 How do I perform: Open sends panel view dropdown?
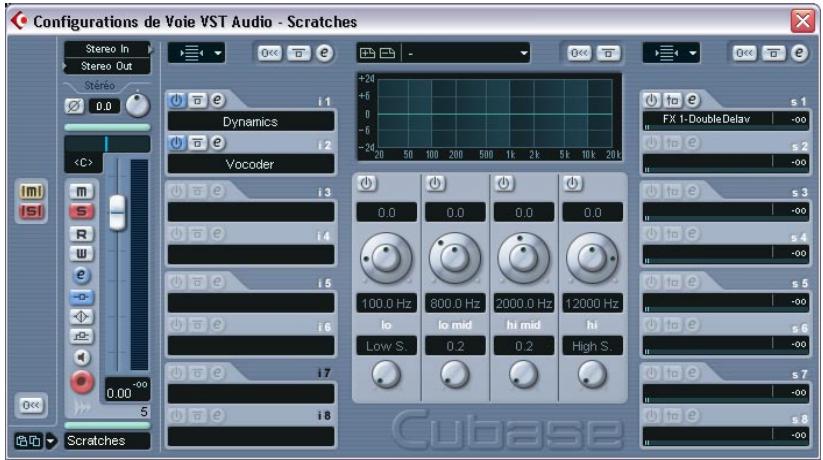coord(671,53)
